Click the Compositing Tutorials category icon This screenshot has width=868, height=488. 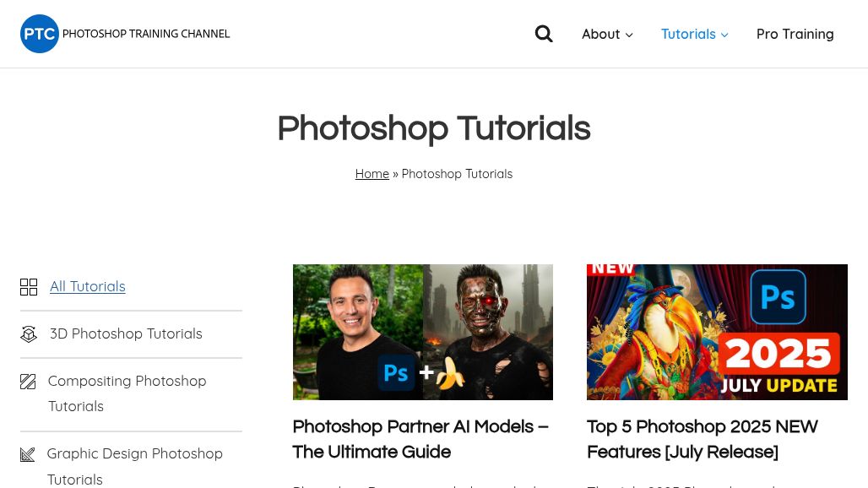(28, 382)
